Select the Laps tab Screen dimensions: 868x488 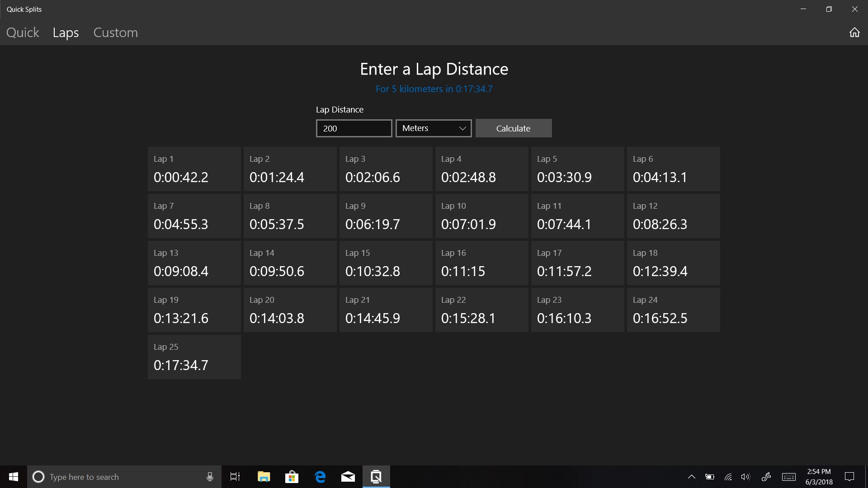[66, 33]
